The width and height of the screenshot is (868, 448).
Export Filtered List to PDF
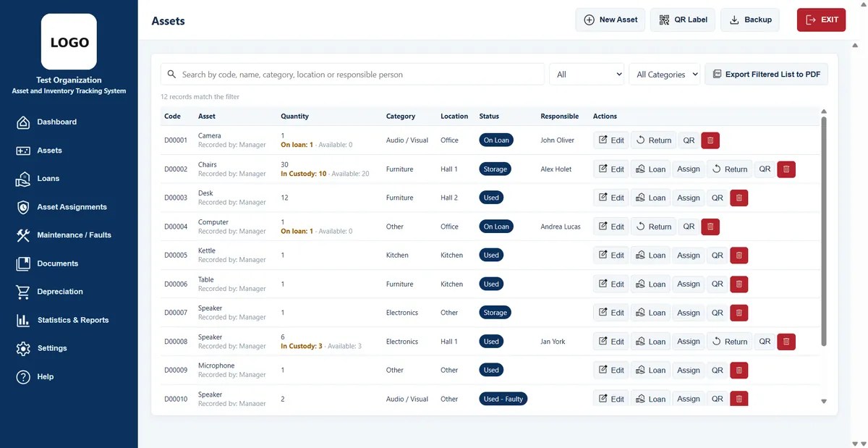coord(766,74)
